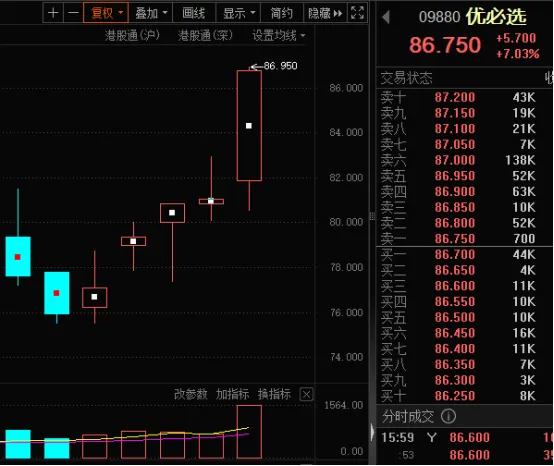Viewport: 554px width, 466px height.
Task: Click the 分时成交 header
Action: (x=408, y=417)
